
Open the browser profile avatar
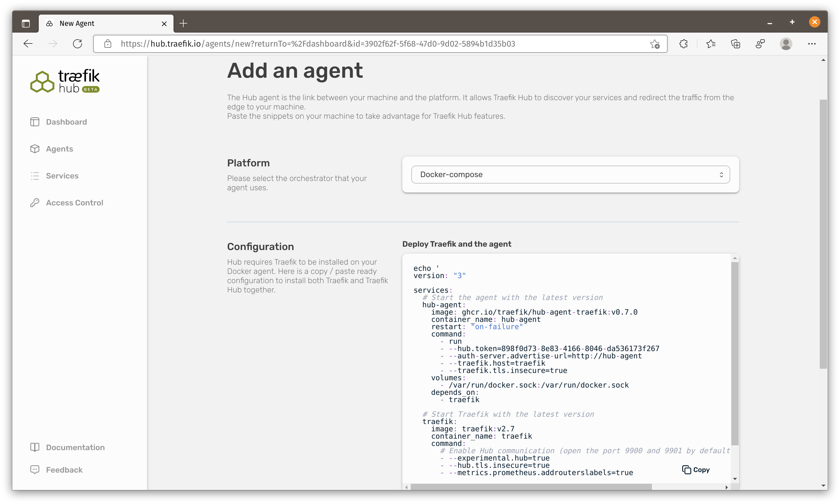786,44
